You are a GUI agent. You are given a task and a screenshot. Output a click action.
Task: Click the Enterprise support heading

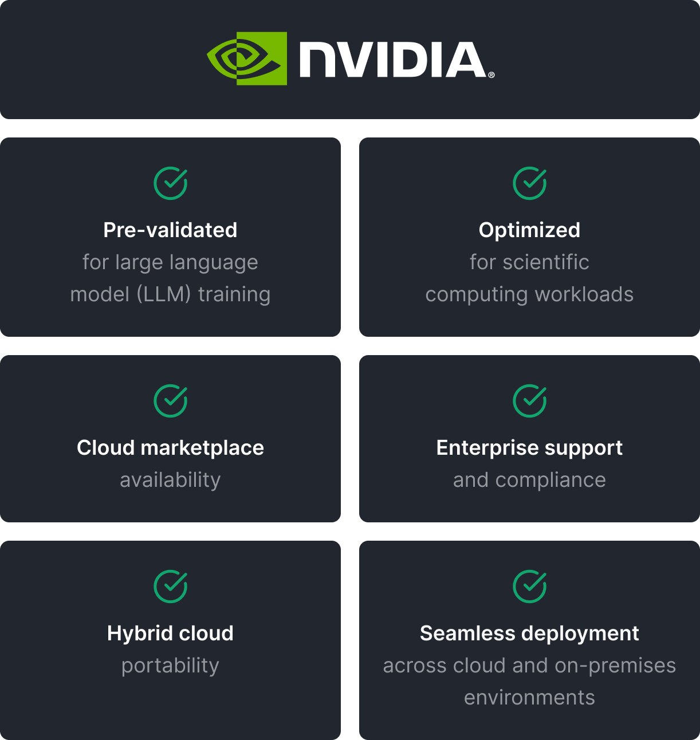[529, 448]
